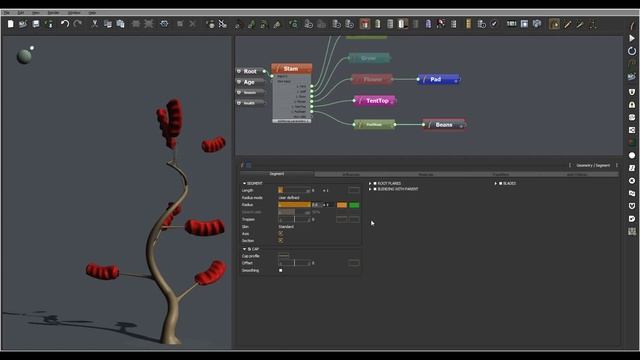640x360 pixels.
Task: Select the Flower node in graph
Action: (x=372, y=79)
